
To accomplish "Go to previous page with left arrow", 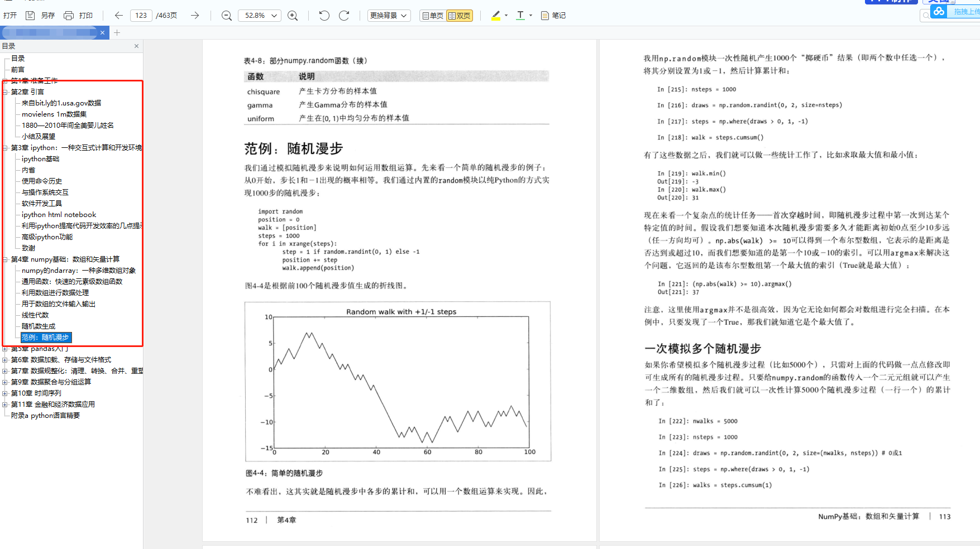I will pyautogui.click(x=118, y=16).
